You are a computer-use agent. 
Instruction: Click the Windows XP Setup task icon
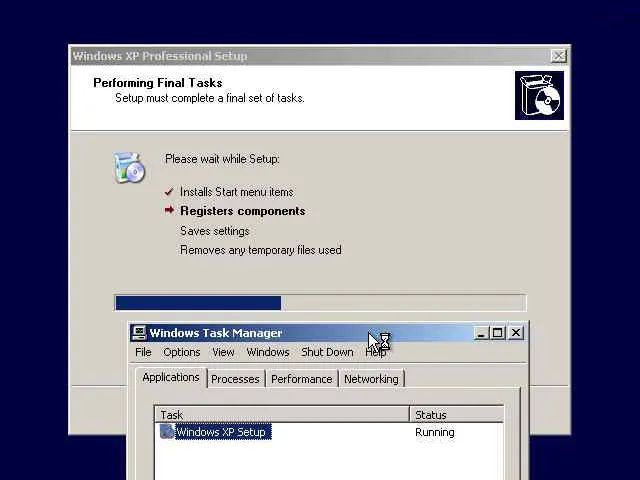pos(167,431)
